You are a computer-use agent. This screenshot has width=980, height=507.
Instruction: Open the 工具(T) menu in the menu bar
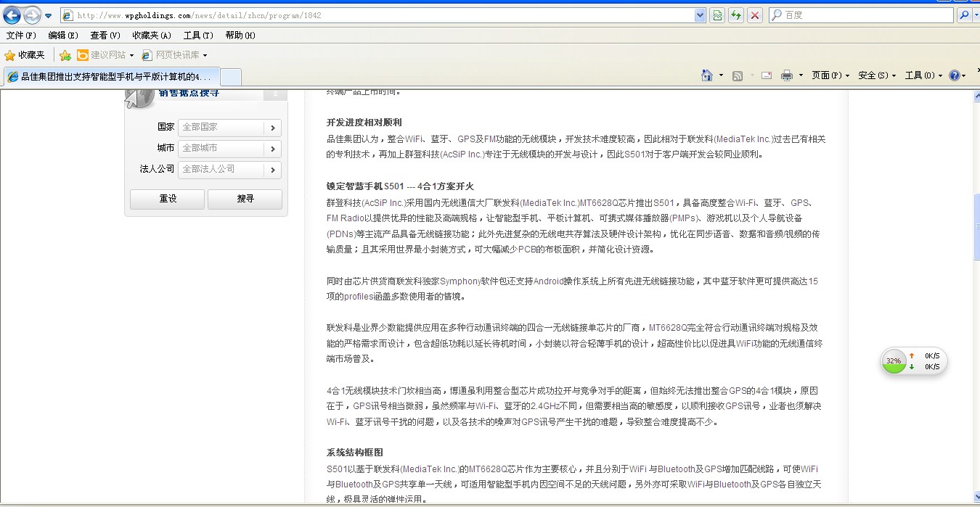pyautogui.click(x=198, y=36)
